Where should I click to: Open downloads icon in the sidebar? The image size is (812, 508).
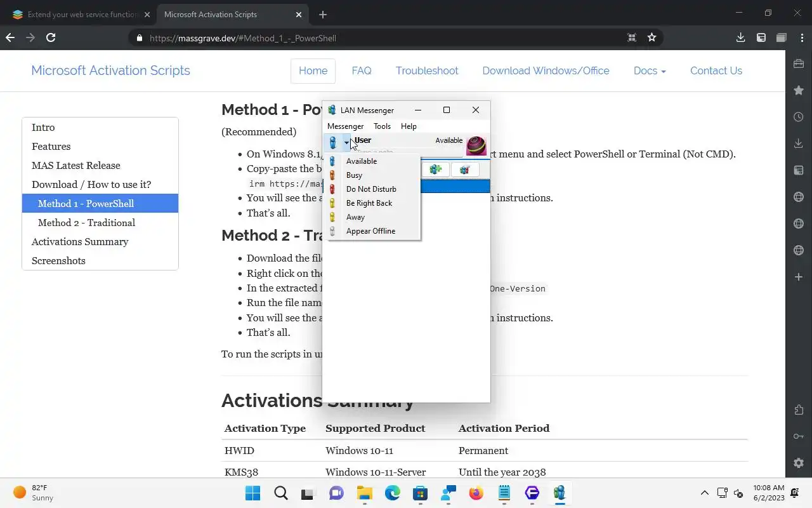(799, 144)
